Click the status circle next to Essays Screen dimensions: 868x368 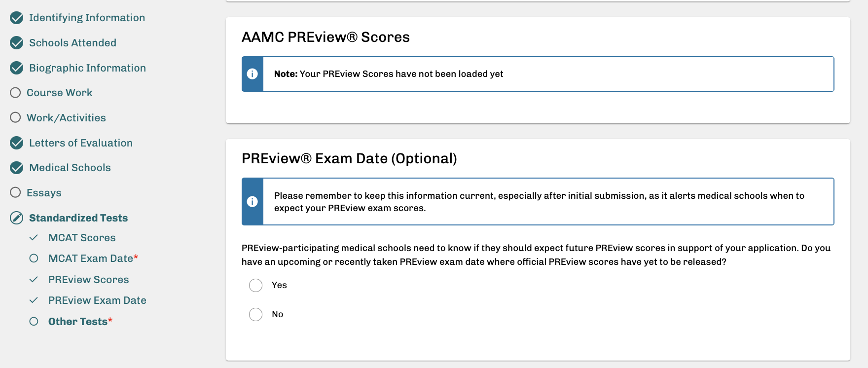tap(15, 192)
